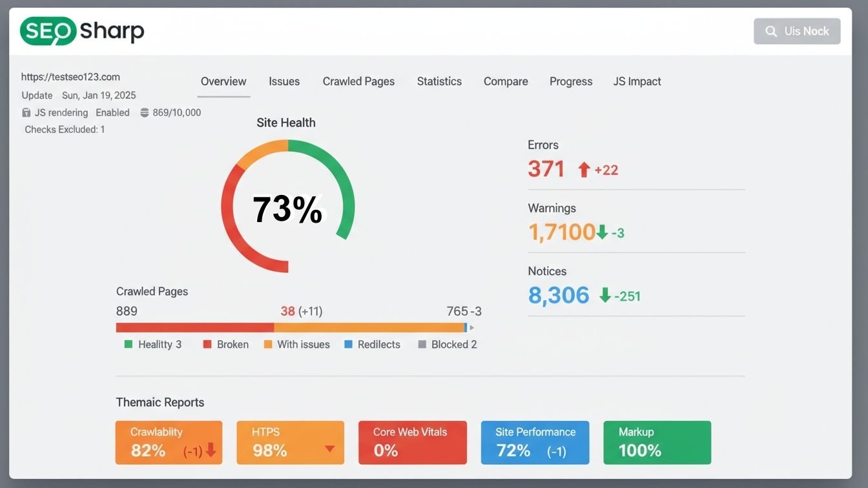The width and height of the screenshot is (868, 488).
Task: Open the Core Web Vitals report
Action: click(x=412, y=442)
